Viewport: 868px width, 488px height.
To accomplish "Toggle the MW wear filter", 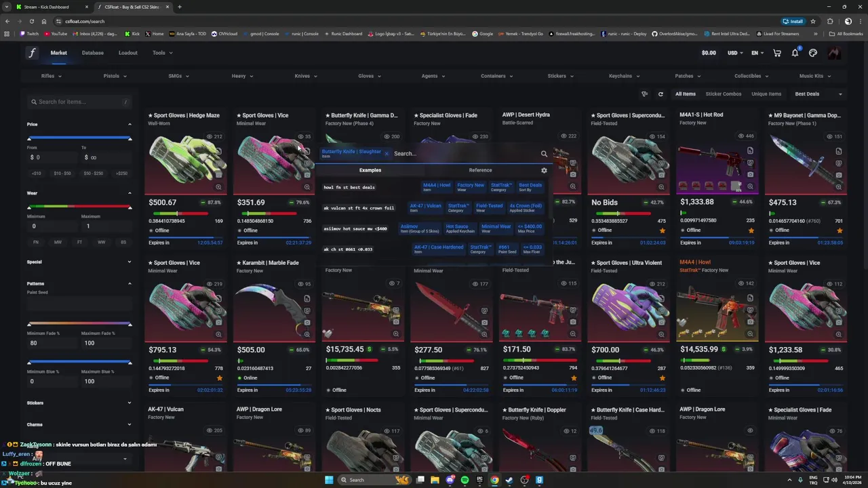I will tap(58, 242).
